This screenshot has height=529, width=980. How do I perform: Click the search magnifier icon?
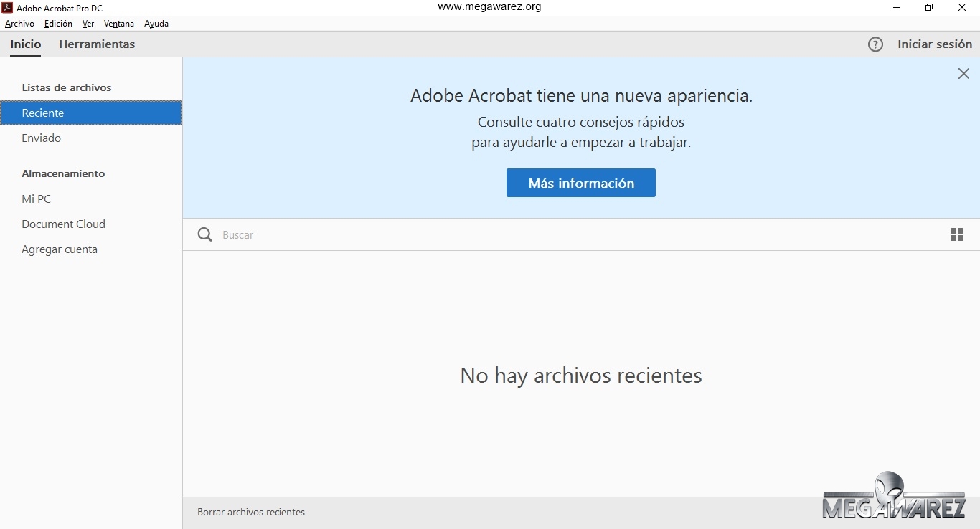click(204, 234)
